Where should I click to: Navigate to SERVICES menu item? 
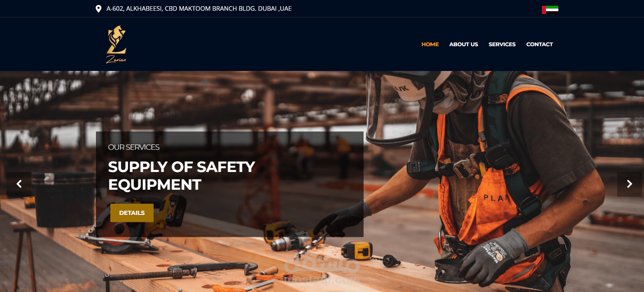click(502, 44)
